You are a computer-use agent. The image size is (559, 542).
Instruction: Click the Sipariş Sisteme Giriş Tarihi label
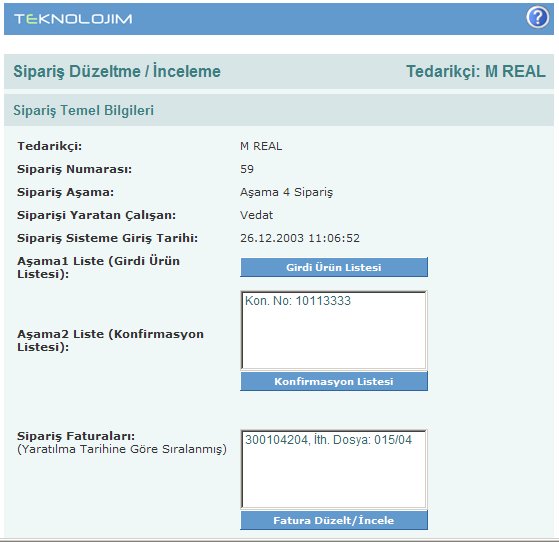(x=107, y=238)
